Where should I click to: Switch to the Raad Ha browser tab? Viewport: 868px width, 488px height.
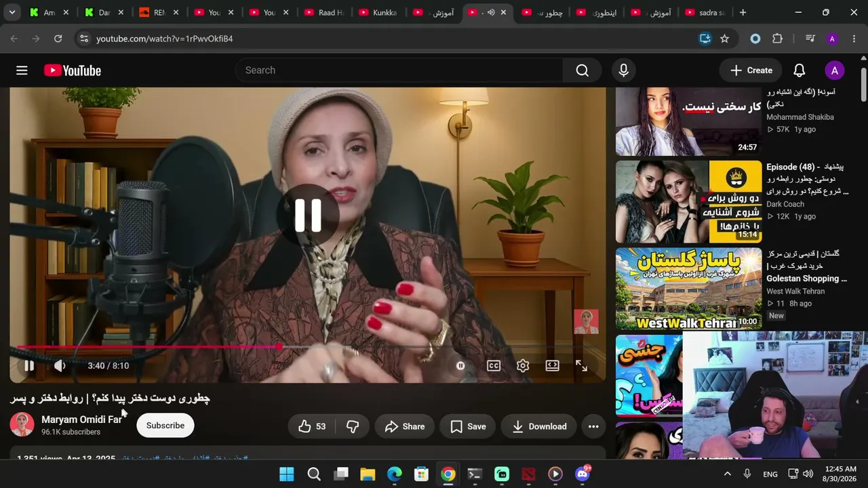pos(324,12)
